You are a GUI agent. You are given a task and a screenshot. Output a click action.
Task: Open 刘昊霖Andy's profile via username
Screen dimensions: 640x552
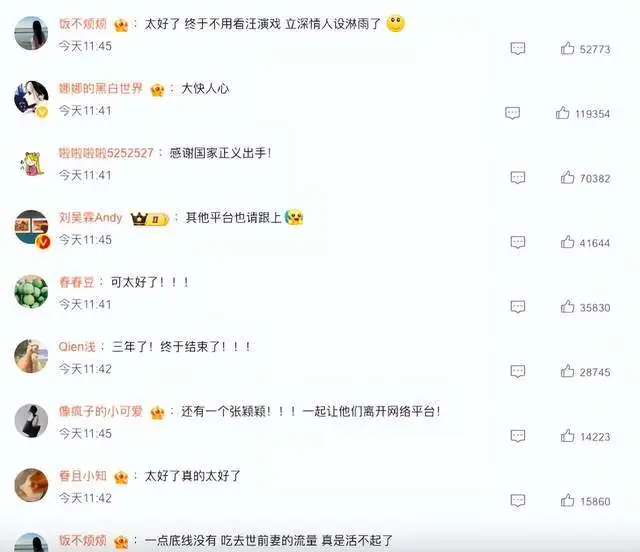pyautogui.click(x=91, y=218)
